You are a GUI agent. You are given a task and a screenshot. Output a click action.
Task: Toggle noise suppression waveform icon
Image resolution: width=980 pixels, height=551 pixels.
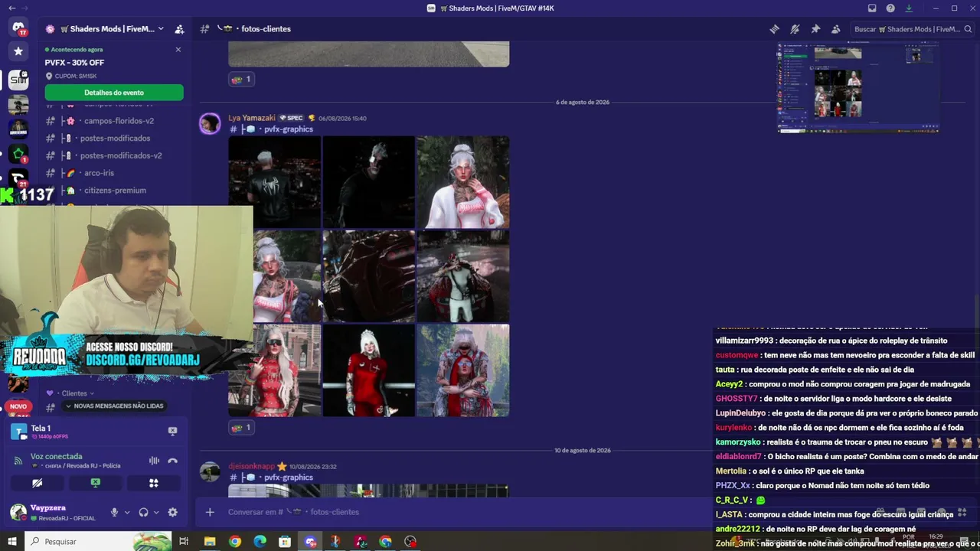tap(154, 461)
